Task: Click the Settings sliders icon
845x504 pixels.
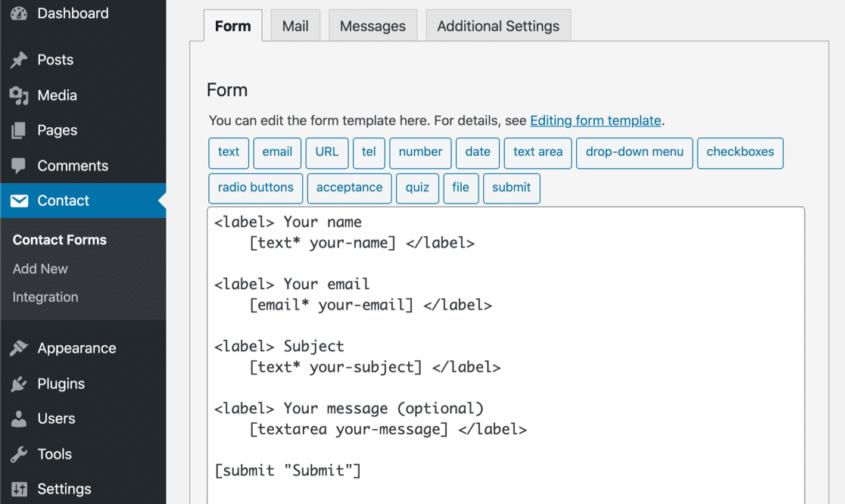Action: (19, 490)
